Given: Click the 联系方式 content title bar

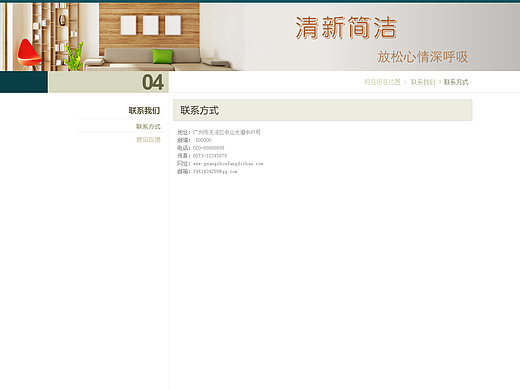Looking at the screenshot, I should point(323,110).
